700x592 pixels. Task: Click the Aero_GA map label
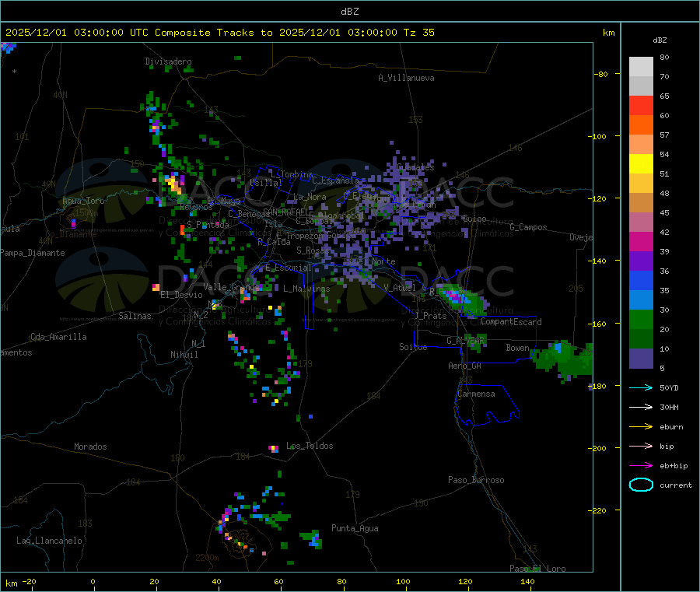click(x=465, y=366)
